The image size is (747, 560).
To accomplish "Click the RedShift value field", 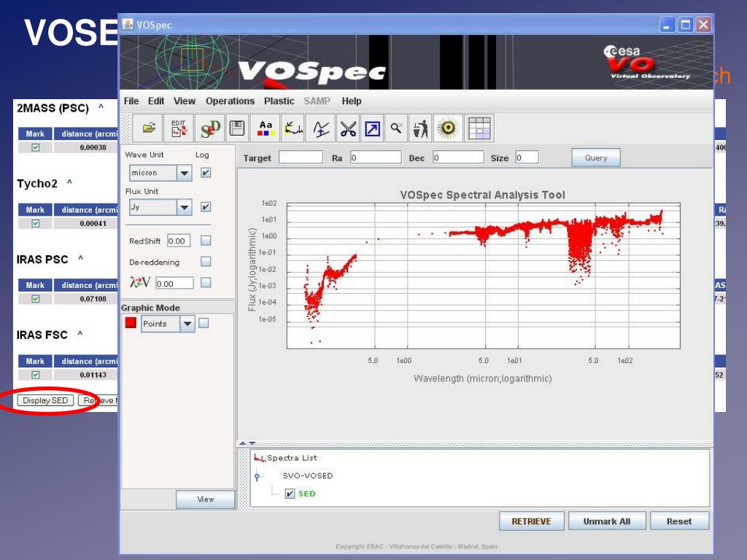I will point(179,241).
